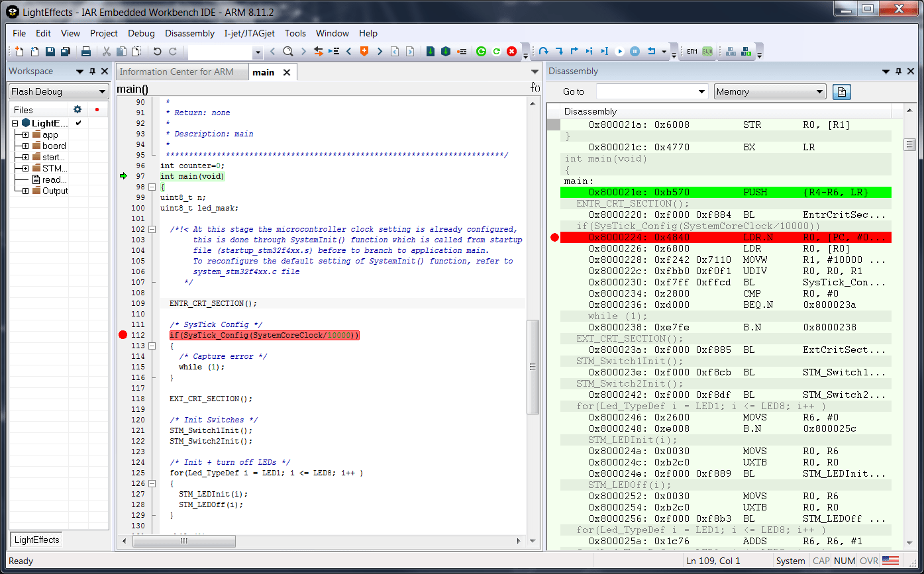Toggle the function list button in main editor
The image size is (924, 574).
point(535,87)
